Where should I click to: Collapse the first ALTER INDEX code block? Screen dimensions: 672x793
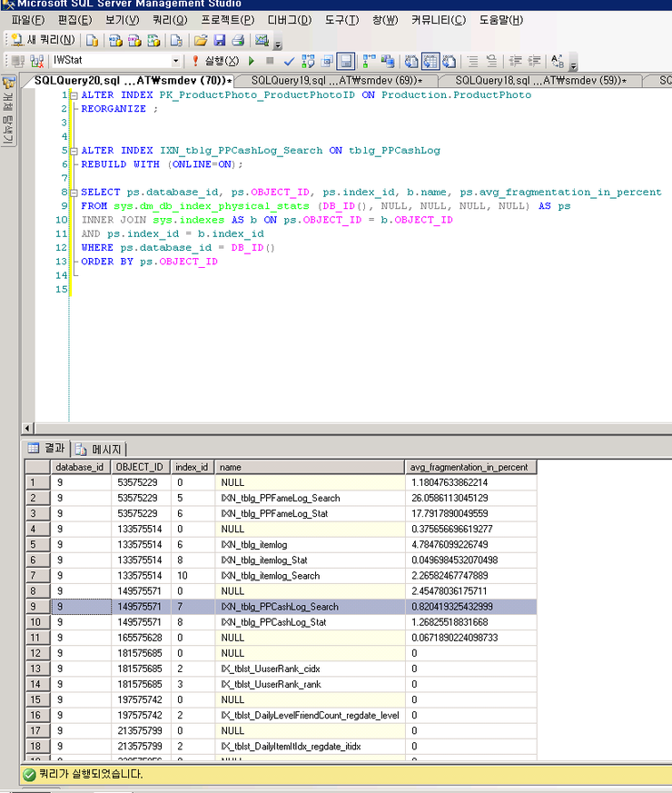[x=73, y=94]
